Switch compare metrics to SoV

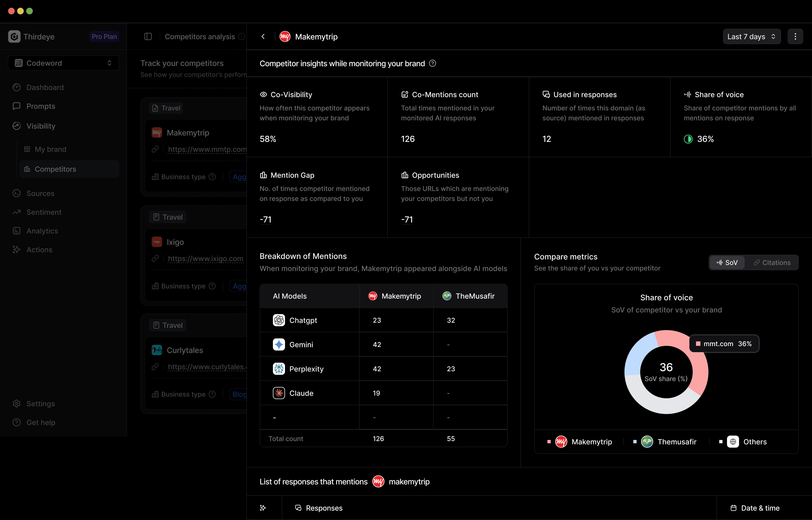coord(727,262)
